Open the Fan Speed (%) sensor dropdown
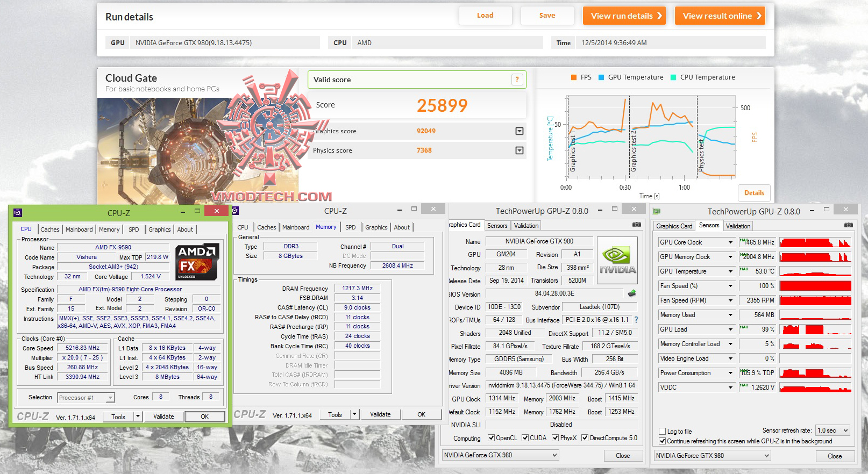The width and height of the screenshot is (868, 474). point(730,286)
